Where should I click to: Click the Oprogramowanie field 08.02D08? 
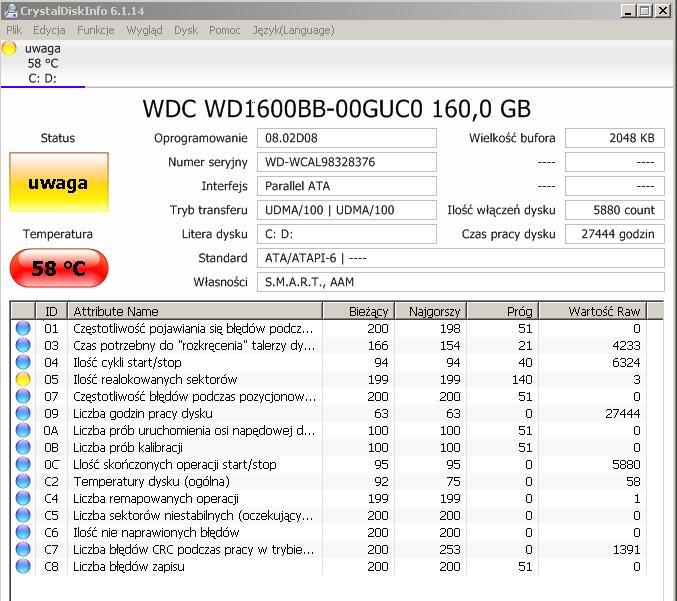coord(347,138)
